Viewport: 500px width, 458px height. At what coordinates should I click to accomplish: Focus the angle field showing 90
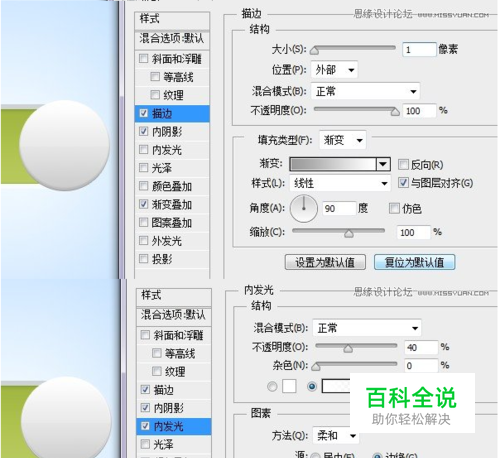pos(339,209)
